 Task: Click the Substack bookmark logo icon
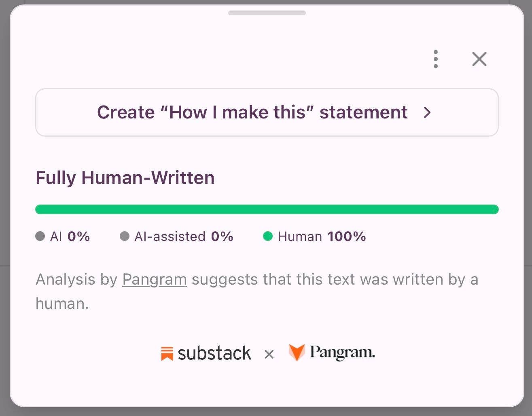pyautogui.click(x=167, y=353)
